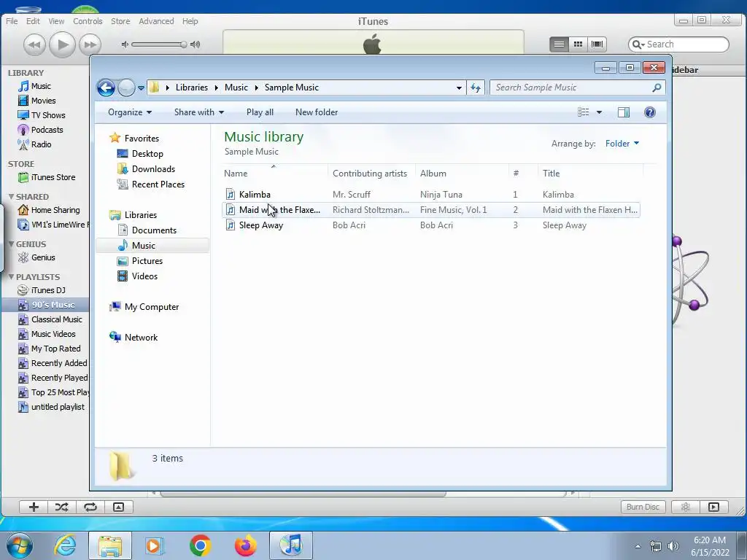Toggle the iTunes sidebar button at bottom right
The height and width of the screenshot is (560, 747).
(713, 507)
